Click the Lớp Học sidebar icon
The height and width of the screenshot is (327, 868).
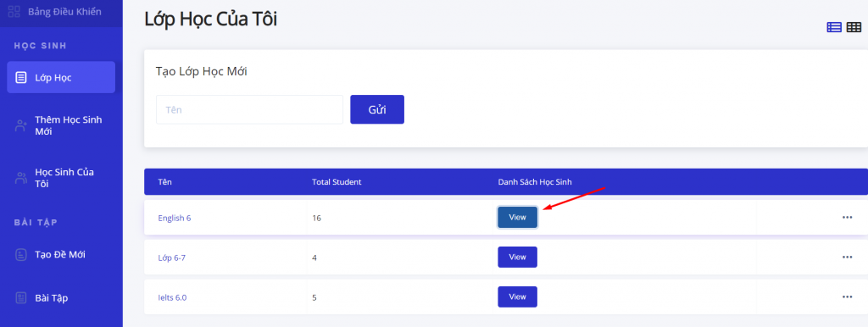20,77
